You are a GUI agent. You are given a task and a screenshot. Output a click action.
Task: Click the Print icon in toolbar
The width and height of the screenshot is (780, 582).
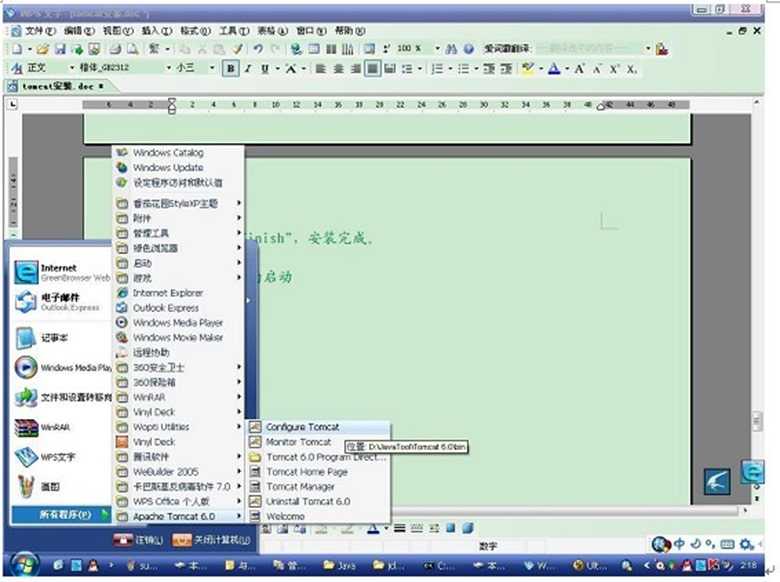point(115,49)
